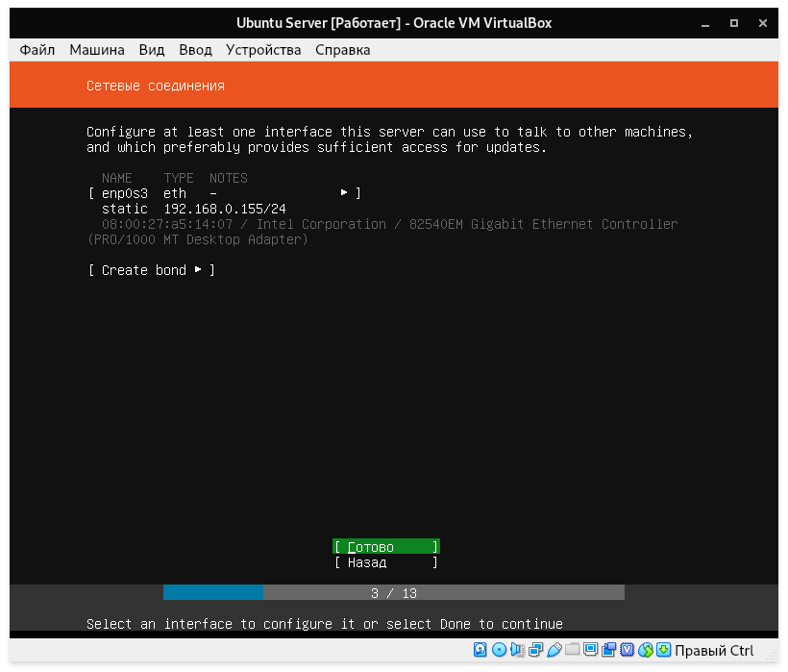The width and height of the screenshot is (788, 672).
Task: Open the Вид menu
Action: tap(152, 50)
